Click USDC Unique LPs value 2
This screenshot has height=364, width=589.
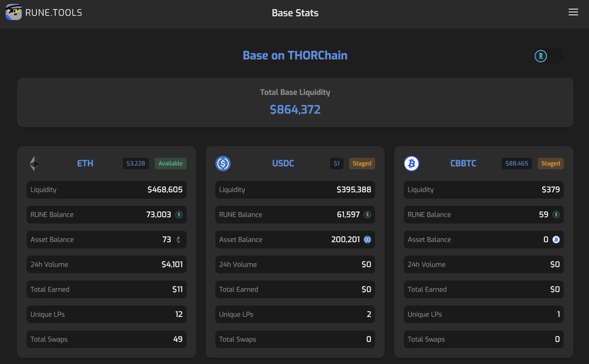click(x=369, y=314)
